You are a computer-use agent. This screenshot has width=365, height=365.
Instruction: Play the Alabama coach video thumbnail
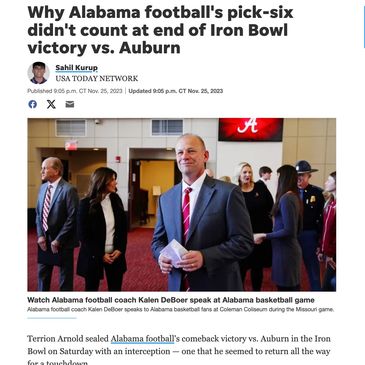click(x=182, y=204)
